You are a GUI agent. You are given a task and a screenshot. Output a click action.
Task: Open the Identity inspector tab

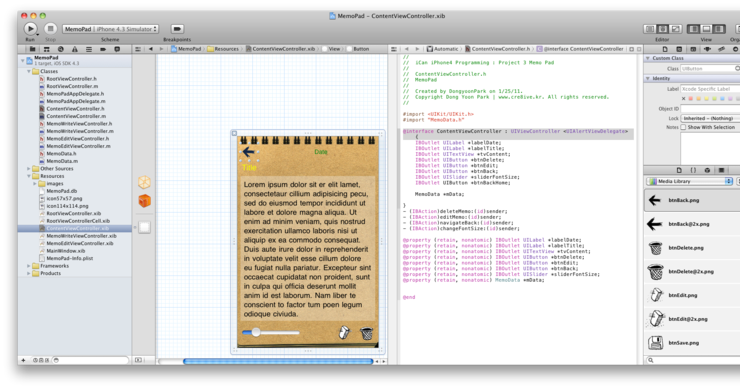[x=693, y=49]
